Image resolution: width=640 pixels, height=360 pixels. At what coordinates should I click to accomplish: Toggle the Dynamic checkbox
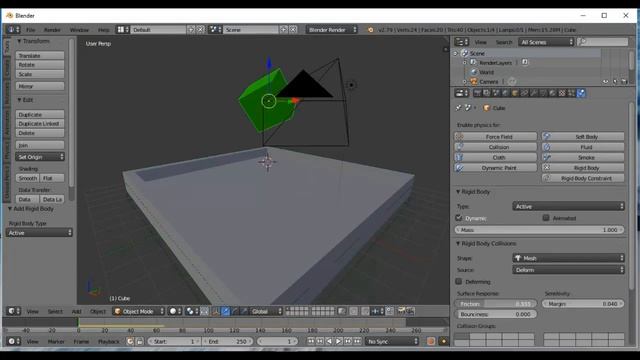459,218
